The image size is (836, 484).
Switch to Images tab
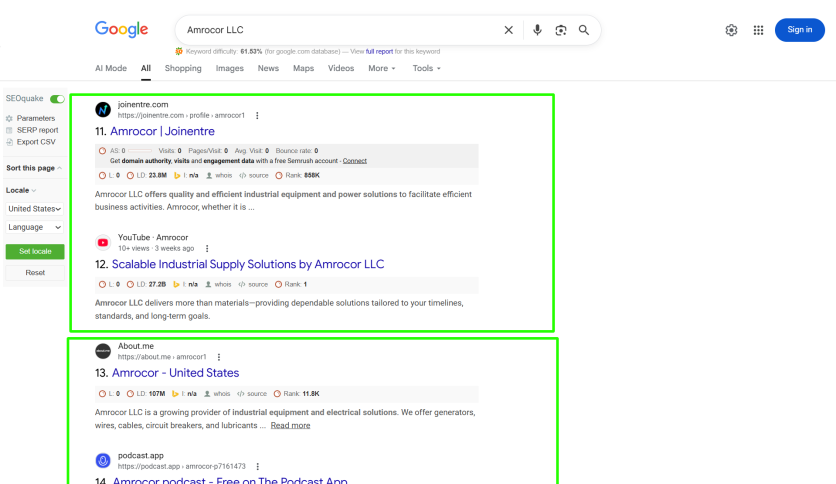229,68
